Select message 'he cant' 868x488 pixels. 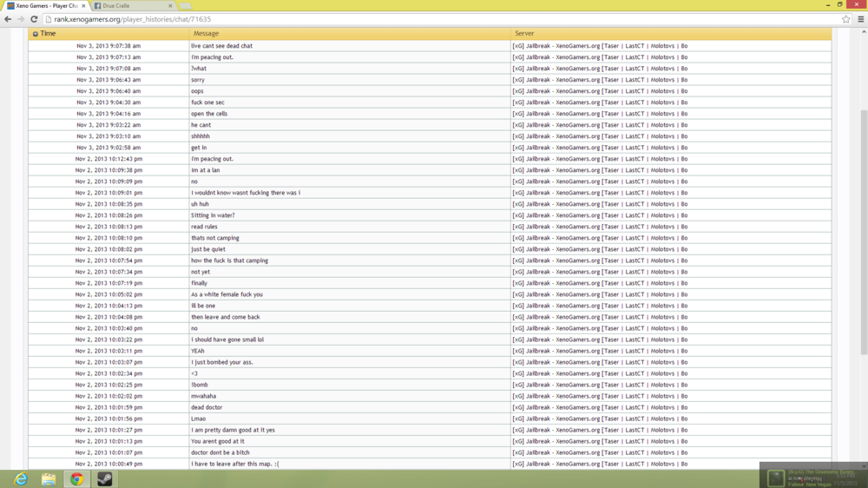(201, 125)
